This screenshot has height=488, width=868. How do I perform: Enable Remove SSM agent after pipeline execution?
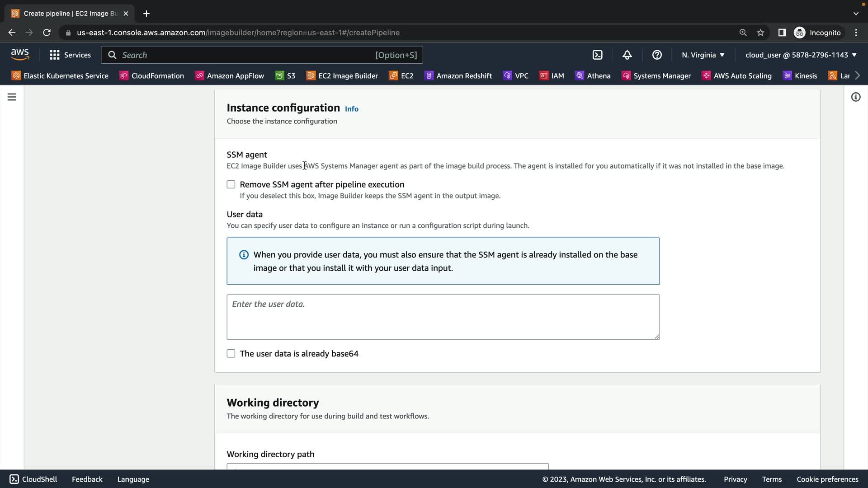click(x=231, y=184)
